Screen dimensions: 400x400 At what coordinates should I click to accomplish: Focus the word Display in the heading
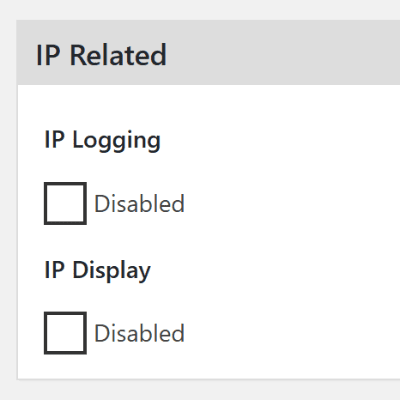pyautogui.click(x=112, y=271)
